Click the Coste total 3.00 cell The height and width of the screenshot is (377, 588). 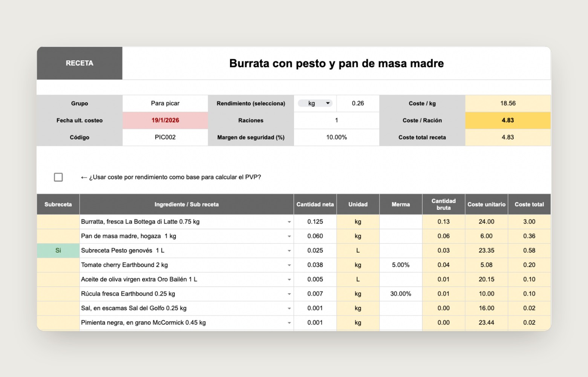click(x=529, y=222)
